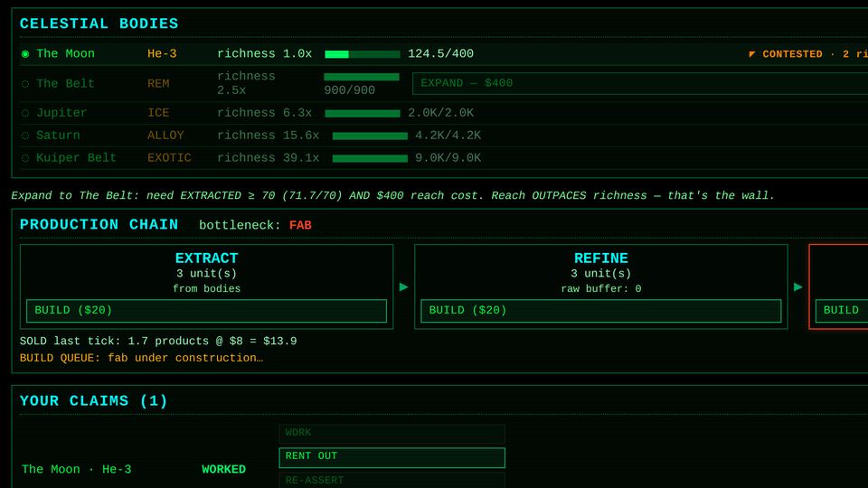Click the EXPAND — $400 button
868x488 pixels.
[x=640, y=83]
